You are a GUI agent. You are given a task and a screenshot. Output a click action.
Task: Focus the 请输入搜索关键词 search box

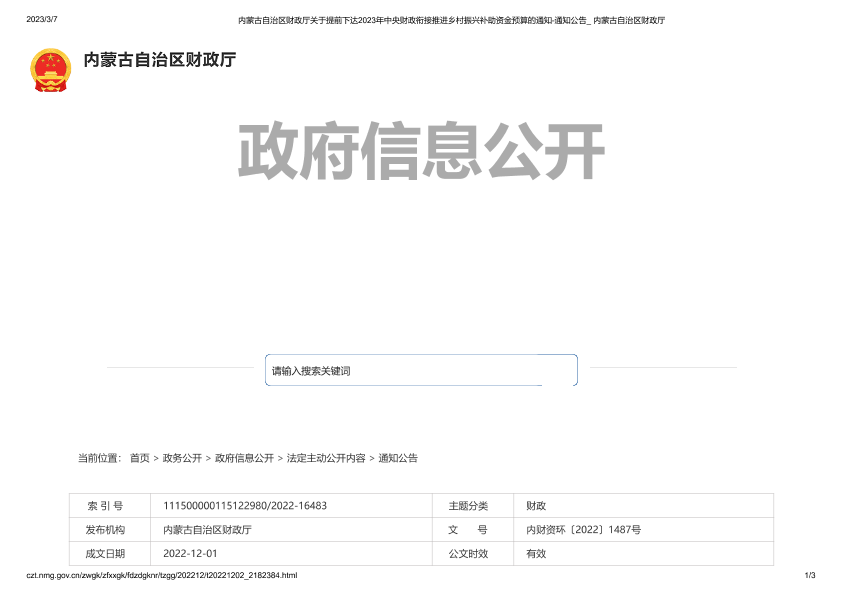420,371
